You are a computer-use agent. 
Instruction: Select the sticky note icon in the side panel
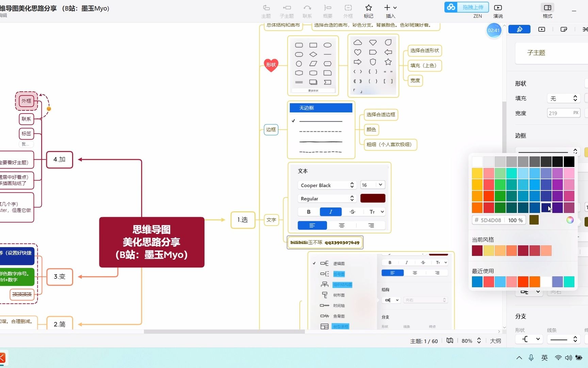[563, 29]
